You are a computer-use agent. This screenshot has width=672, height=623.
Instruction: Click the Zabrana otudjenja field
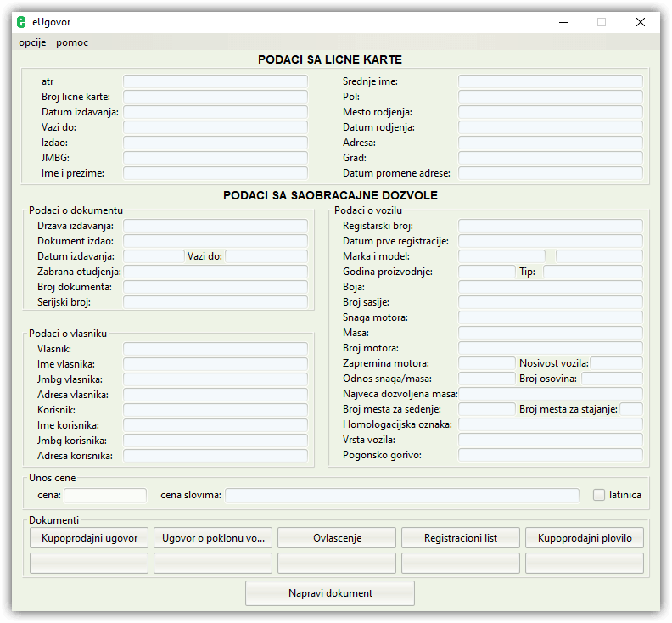coord(216,272)
